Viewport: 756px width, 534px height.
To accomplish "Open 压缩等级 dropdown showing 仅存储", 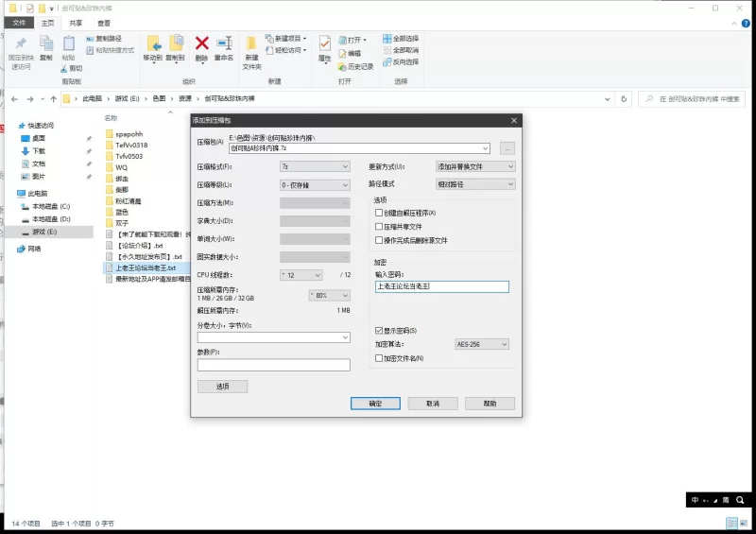I will [315, 184].
